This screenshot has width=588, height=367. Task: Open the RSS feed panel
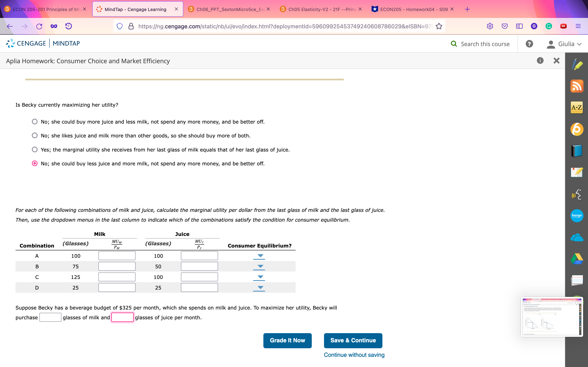point(577,86)
